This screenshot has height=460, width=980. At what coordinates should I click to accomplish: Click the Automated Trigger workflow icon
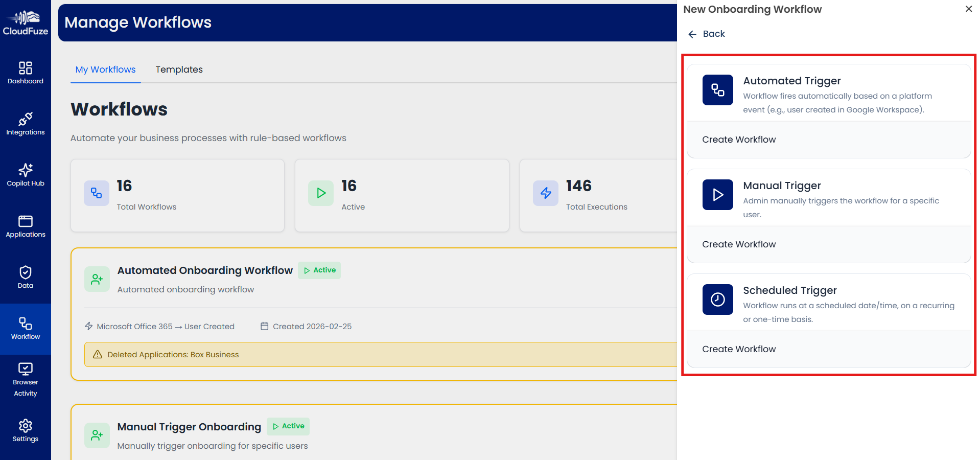(717, 90)
